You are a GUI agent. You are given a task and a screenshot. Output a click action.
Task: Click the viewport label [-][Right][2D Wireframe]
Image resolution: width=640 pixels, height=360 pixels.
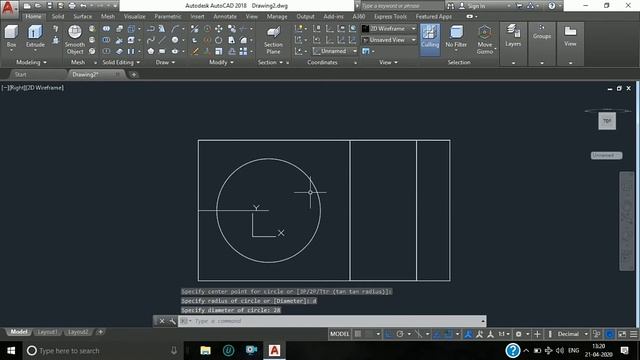point(33,88)
